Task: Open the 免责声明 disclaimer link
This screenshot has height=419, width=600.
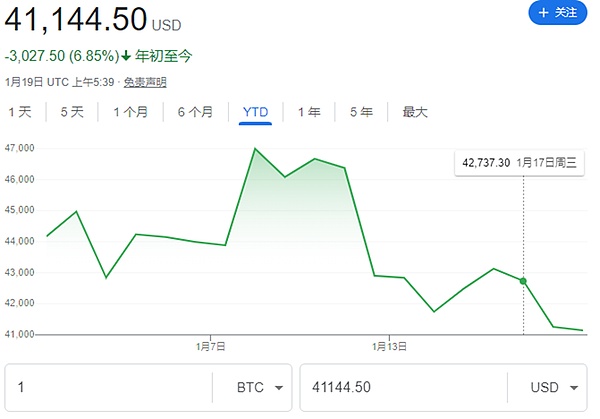Action: 145,82
